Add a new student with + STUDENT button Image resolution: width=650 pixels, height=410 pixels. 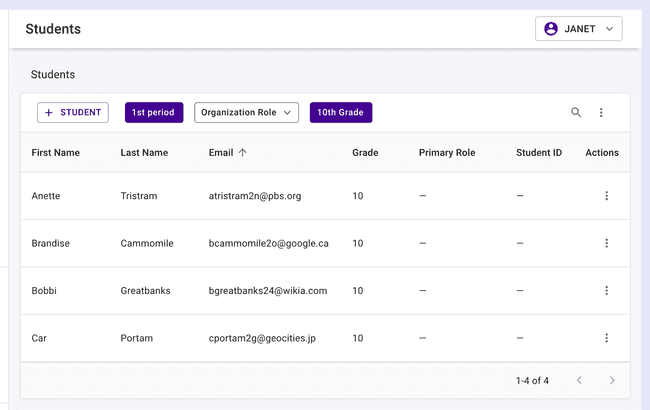click(x=73, y=113)
